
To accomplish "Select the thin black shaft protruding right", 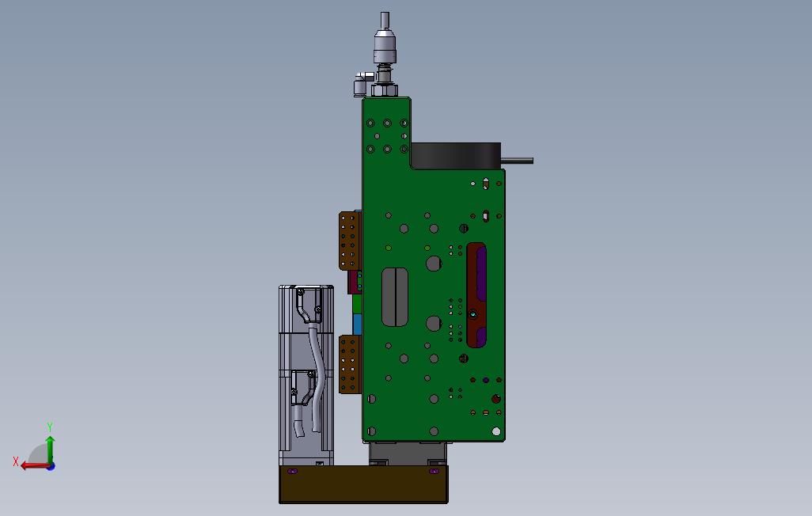I will [517, 161].
